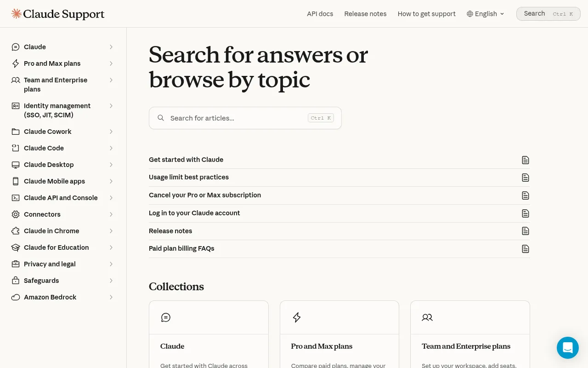Click the lightning bolt icon beside Pro and Max plans
Image resolution: width=588 pixels, height=368 pixels.
(x=16, y=63)
